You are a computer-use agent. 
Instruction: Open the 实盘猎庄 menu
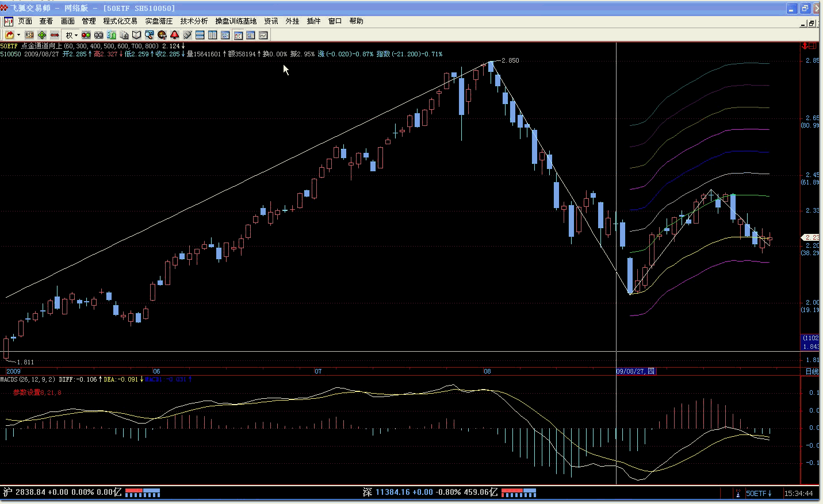159,21
